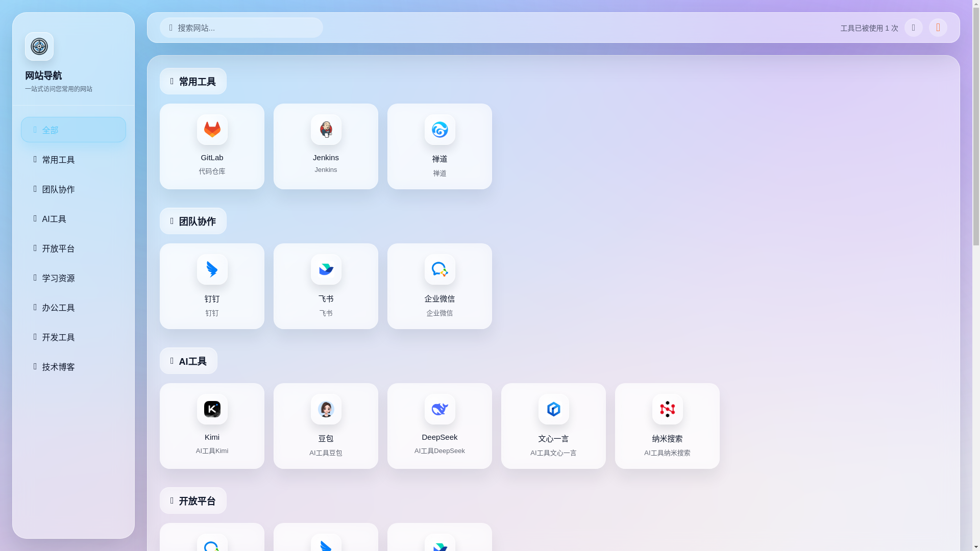This screenshot has width=980, height=551.
Task: Click the third icon under 开放平台
Action: [439, 543]
